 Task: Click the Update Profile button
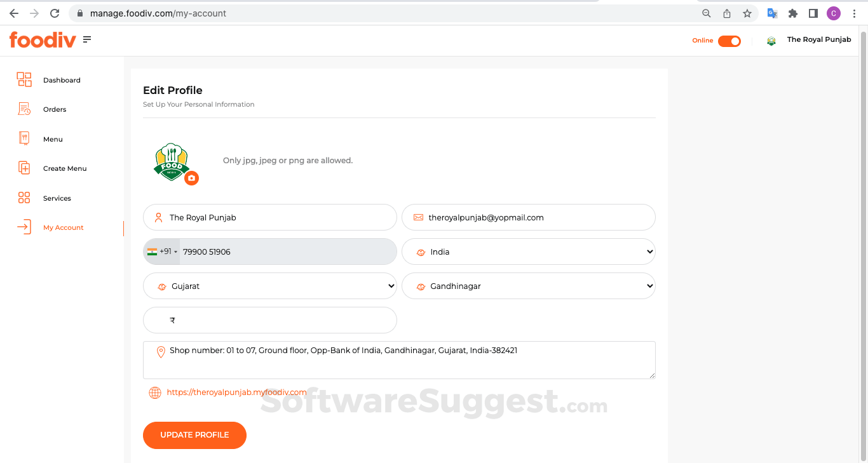(x=194, y=435)
